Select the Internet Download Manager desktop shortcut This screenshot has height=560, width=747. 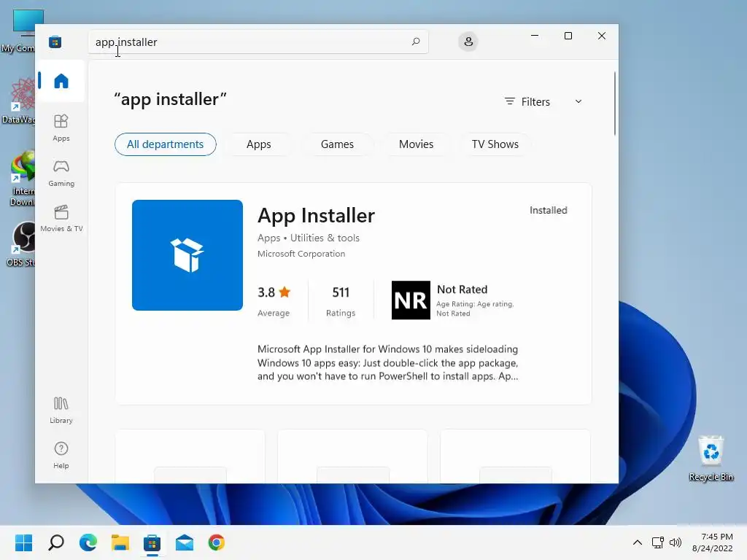(x=22, y=179)
